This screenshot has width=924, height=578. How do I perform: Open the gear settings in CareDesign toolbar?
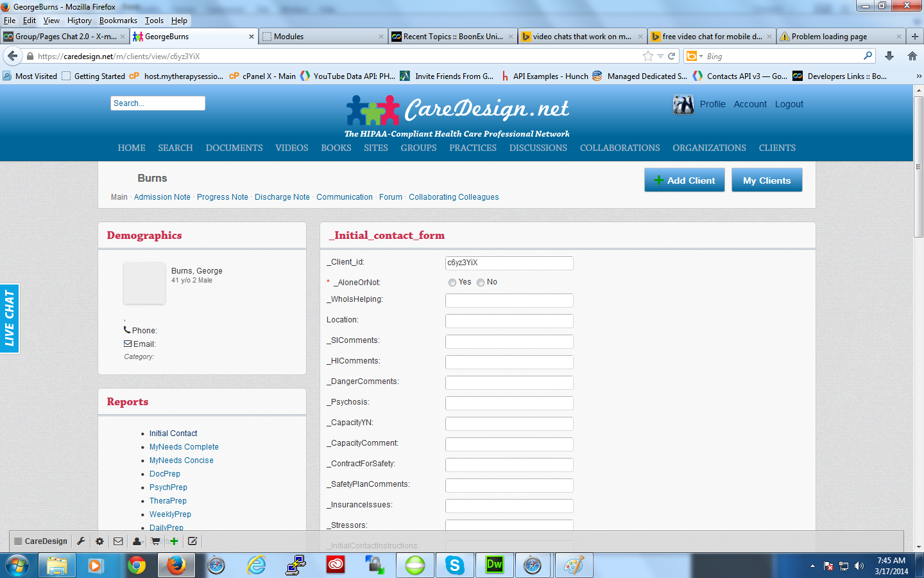pyautogui.click(x=99, y=541)
